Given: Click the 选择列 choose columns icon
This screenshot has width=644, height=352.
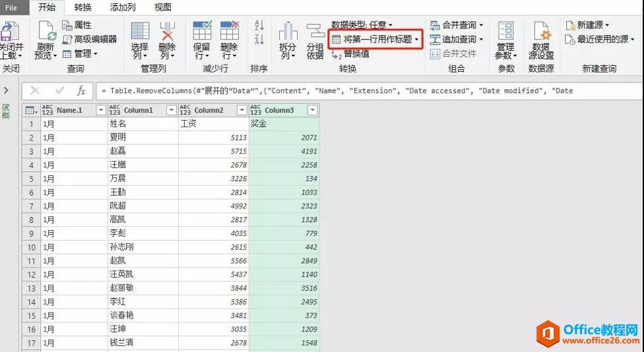Looking at the screenshot, I should click(x=140, y=40).
